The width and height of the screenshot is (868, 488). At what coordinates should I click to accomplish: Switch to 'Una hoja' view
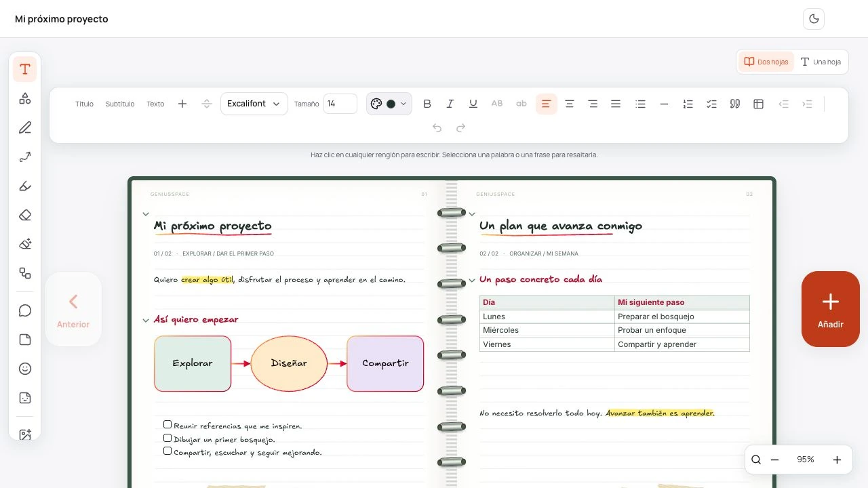click(821, 62)
